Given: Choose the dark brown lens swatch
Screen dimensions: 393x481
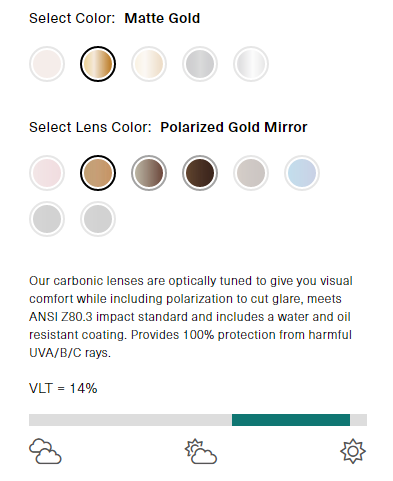Looking at the screenshot, I should [x=200, y=173].
